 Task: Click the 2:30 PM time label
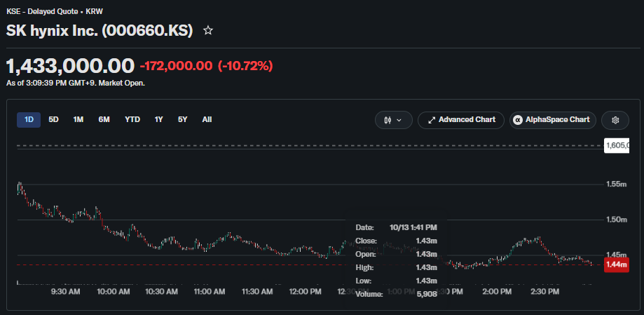(x=544, y=292)
